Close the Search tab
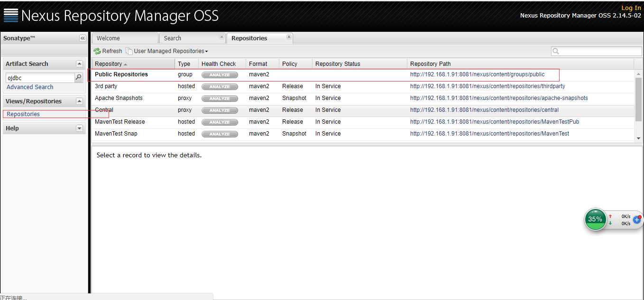Screen dimensions: 644x300 coord(221,36)
